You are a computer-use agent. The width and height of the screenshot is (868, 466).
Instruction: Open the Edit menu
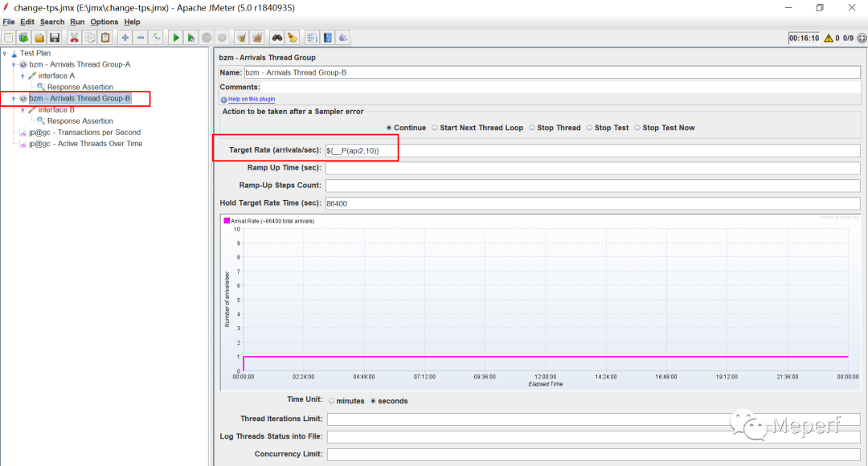pyautogui.click(x=27, y=22)
